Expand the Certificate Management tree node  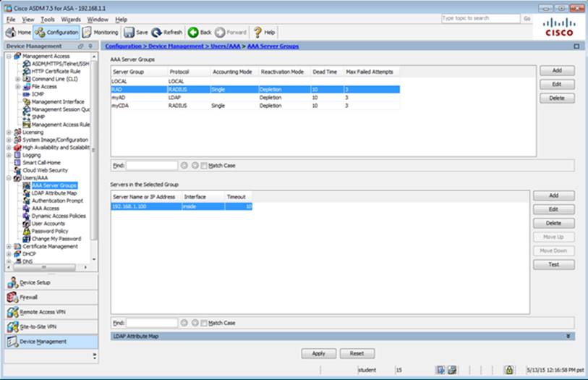[x=9, y=246]
